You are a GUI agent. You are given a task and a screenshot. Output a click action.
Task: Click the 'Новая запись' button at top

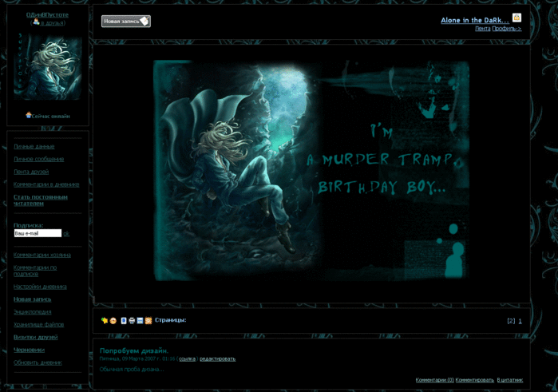(126, 22)
